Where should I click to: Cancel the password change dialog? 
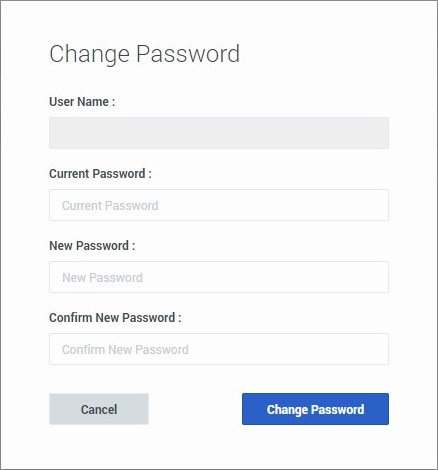click(x=99, y=409)
